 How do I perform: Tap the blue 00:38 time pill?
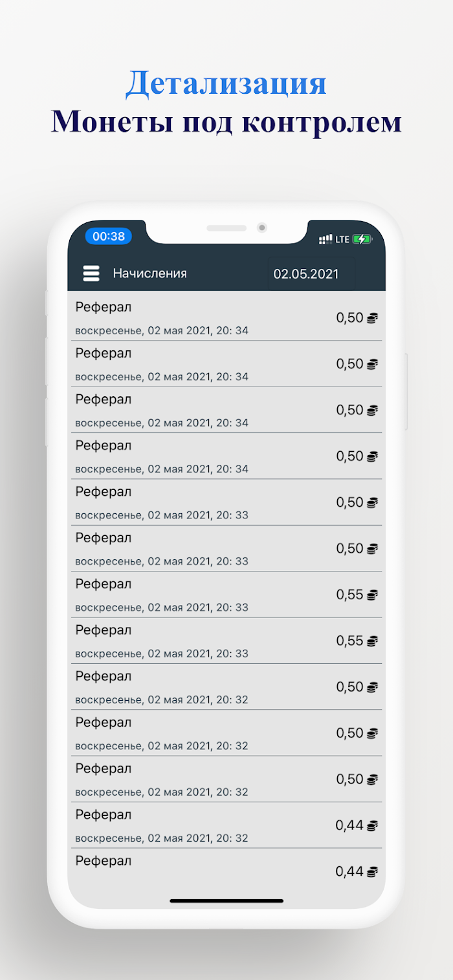coord(109,236)
